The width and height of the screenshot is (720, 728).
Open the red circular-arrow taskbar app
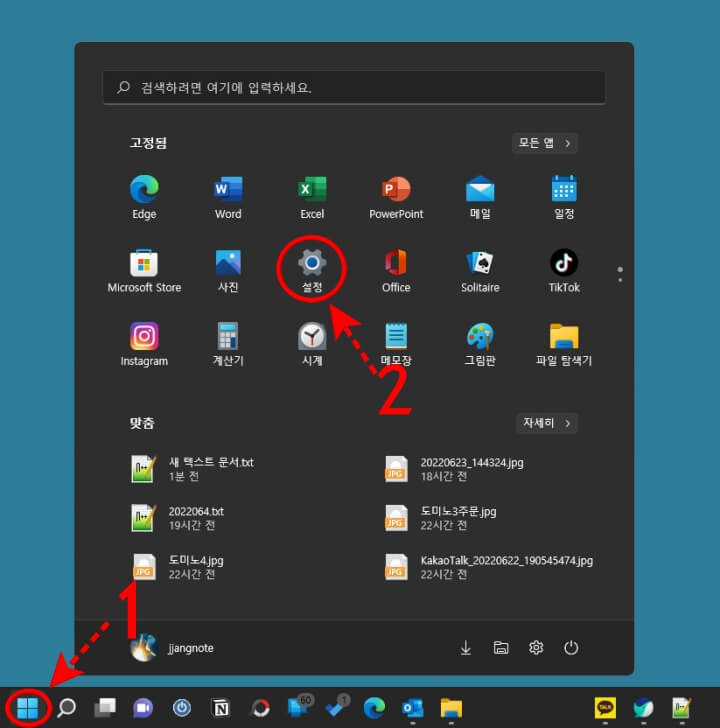click(260, 708)
